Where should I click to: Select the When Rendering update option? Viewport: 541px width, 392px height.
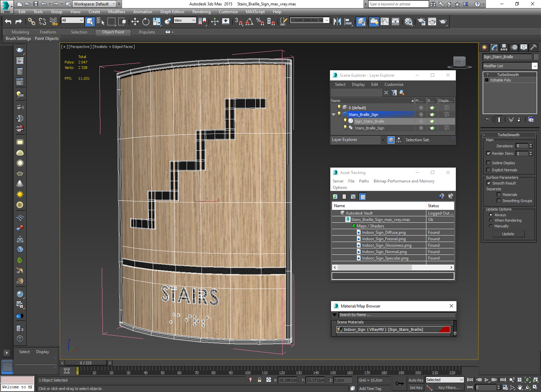point(491,220)
